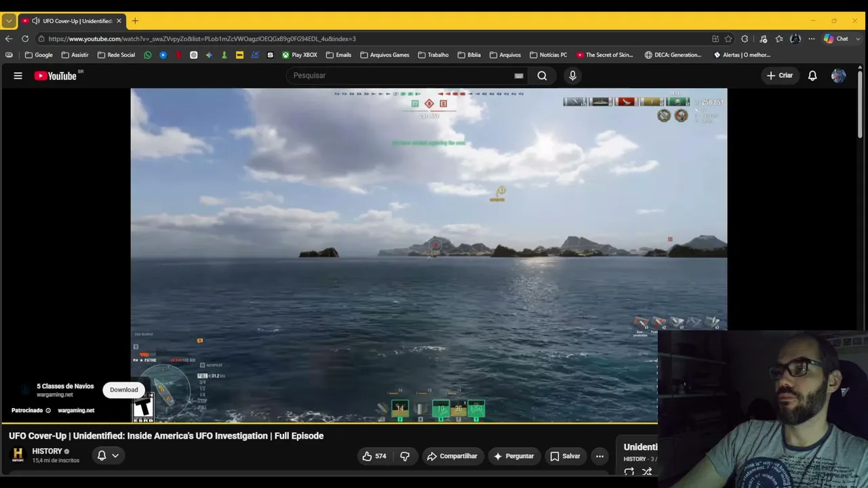Open the Notícias PC bookmarks folder
This screenshot has height=488, width=868.
tap(548, 55)
